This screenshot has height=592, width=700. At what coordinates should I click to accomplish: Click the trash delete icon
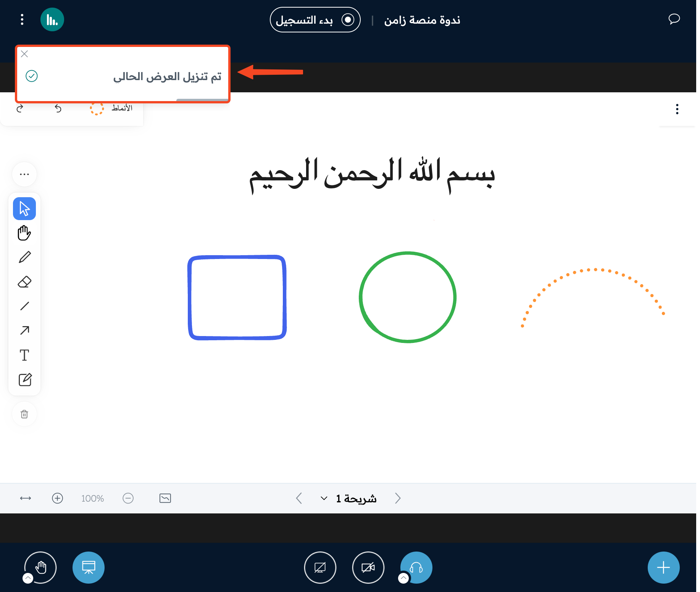24,414
